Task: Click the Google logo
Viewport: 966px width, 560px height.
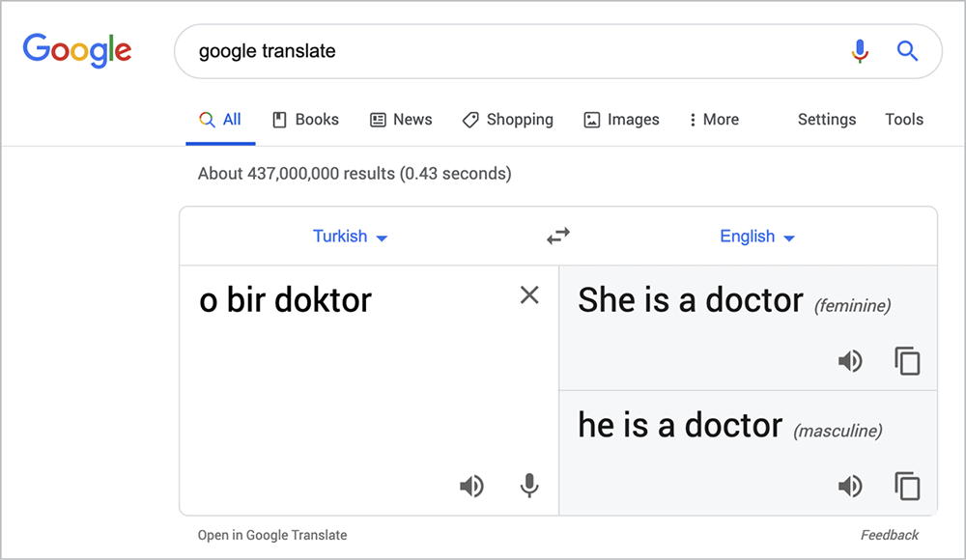Action: pos(77,50)
